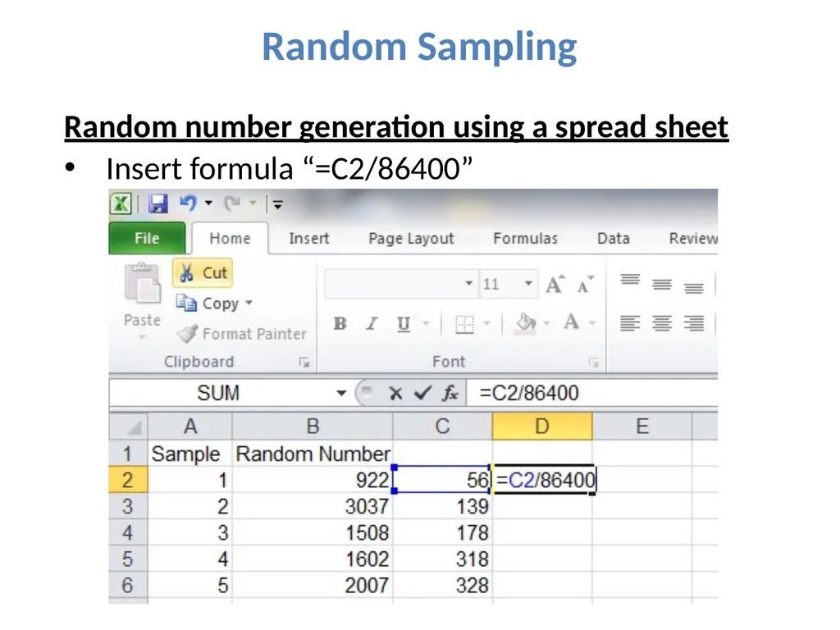Apply Bottom Align to the cell
The height and width of the screenshot is (630, 840).
pyautogui.click(x=694, y=288)
